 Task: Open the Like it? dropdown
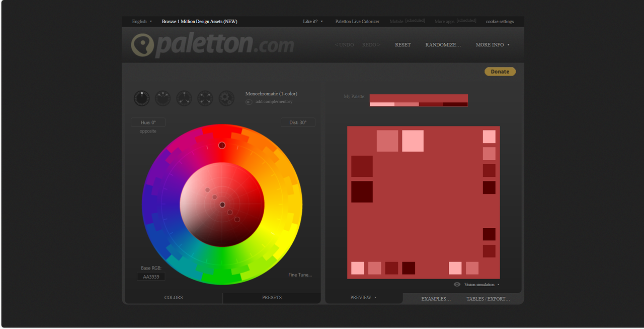[313, 22]
